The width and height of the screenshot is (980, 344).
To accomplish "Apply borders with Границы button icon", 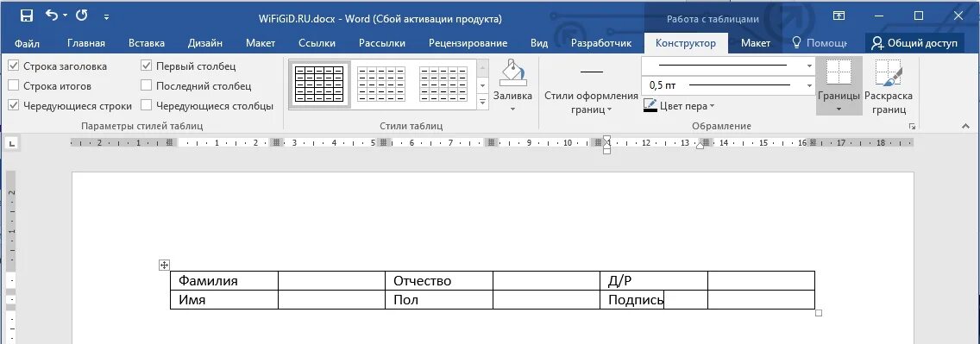I will click(x=839, y=72).
